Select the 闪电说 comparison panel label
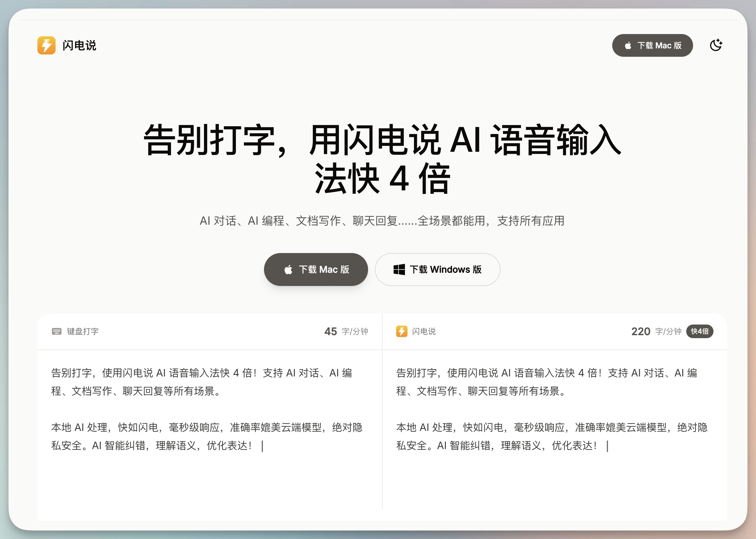756x539 pixels. point(424,331)
